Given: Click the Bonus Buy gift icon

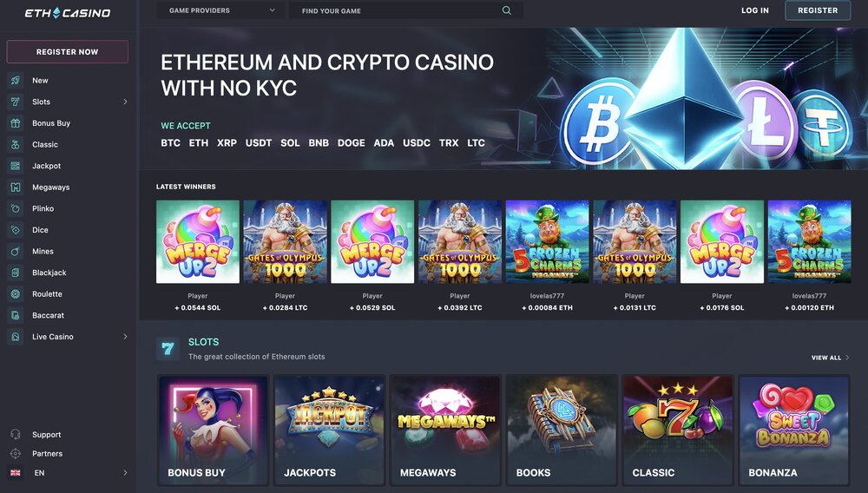Looking at the screenshot, I should click(x=16, y=123).
